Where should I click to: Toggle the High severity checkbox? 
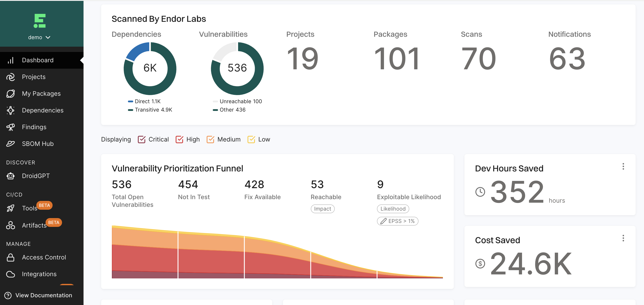coord(179,139)
